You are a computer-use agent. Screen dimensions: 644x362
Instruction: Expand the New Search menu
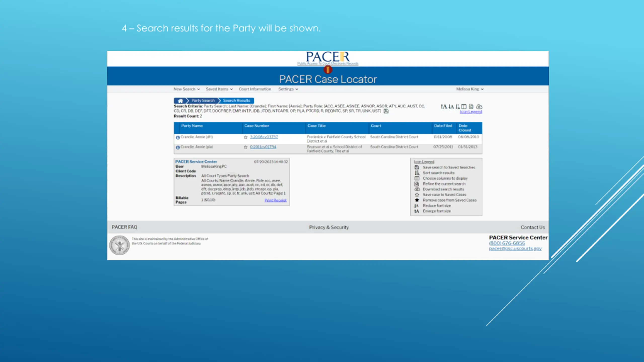(x=187, y=89)
